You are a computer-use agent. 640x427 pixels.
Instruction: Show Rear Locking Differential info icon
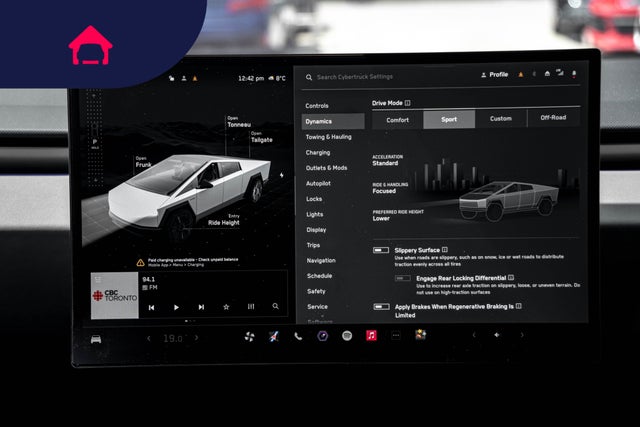(x=511, y=278)
